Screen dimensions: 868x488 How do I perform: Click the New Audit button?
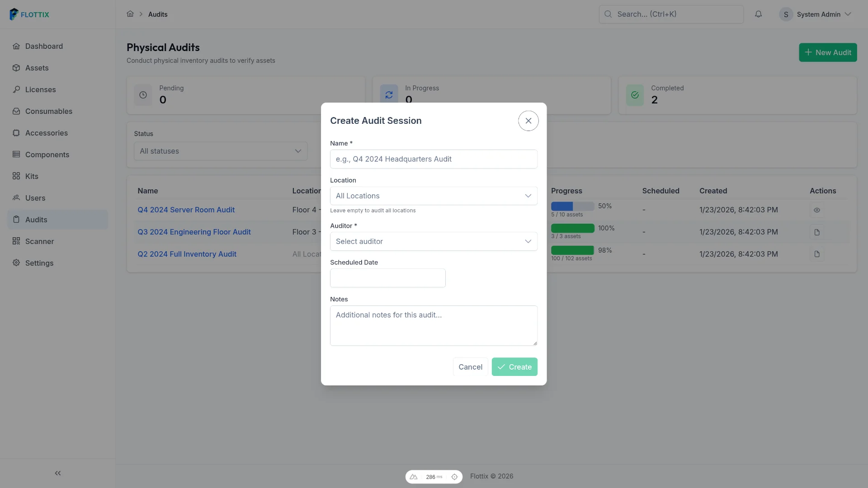[828, 52]
